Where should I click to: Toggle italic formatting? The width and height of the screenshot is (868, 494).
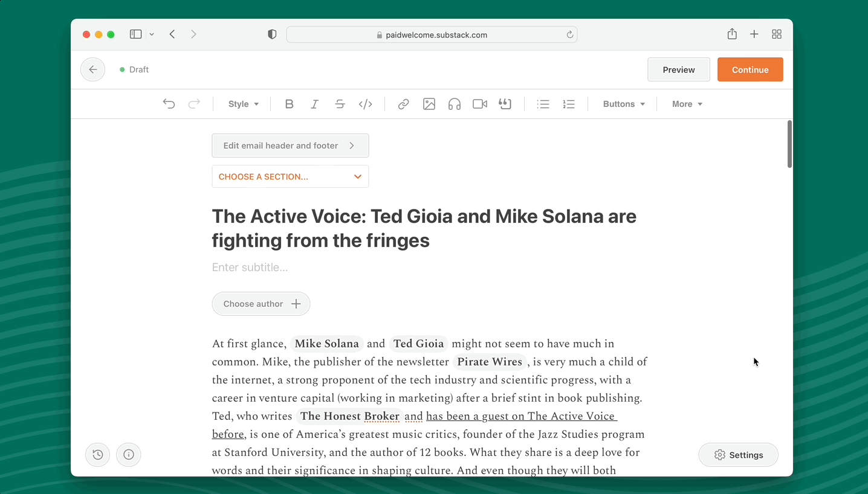[x=314, y=104]
